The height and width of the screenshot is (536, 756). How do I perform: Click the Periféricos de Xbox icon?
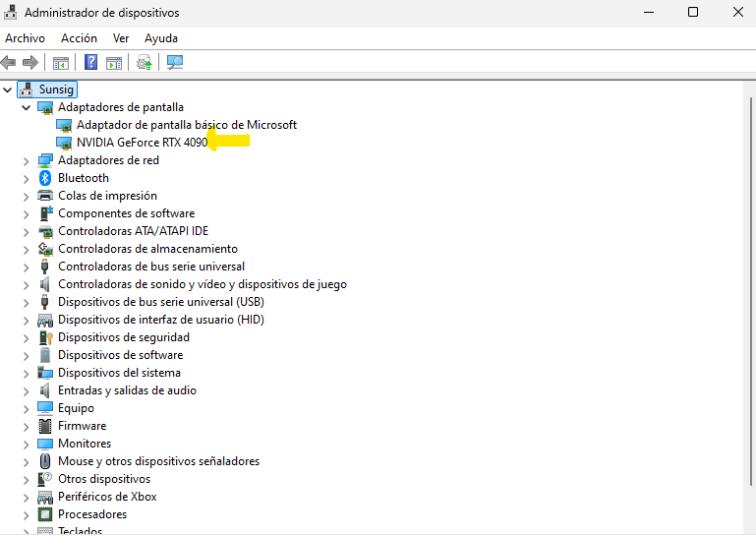pyautogui.click(x=45, y=497)
